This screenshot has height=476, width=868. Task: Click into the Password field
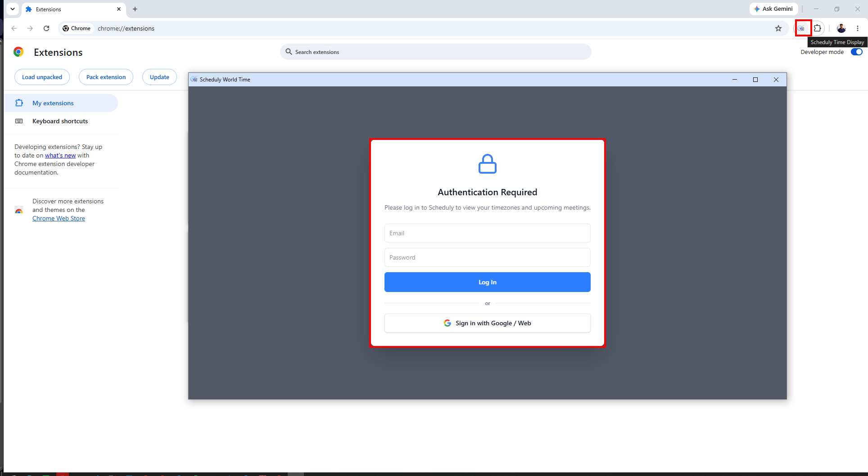coord(487,257)
